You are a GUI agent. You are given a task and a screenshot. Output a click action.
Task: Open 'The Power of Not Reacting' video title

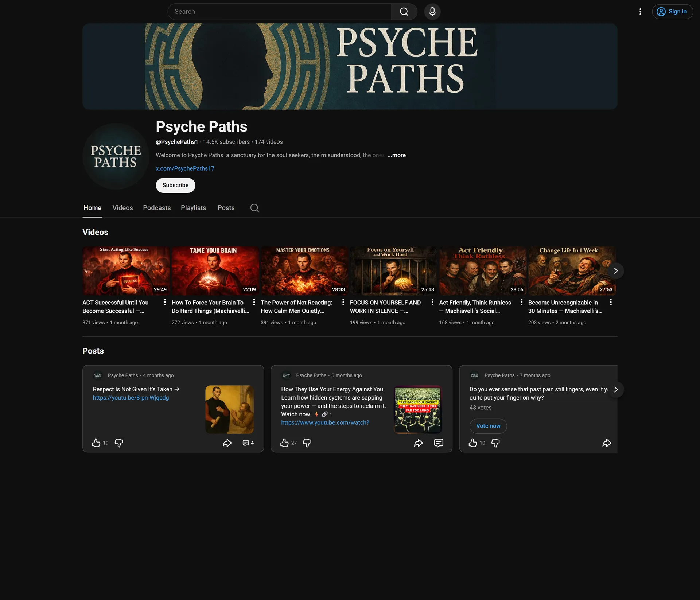297,307
